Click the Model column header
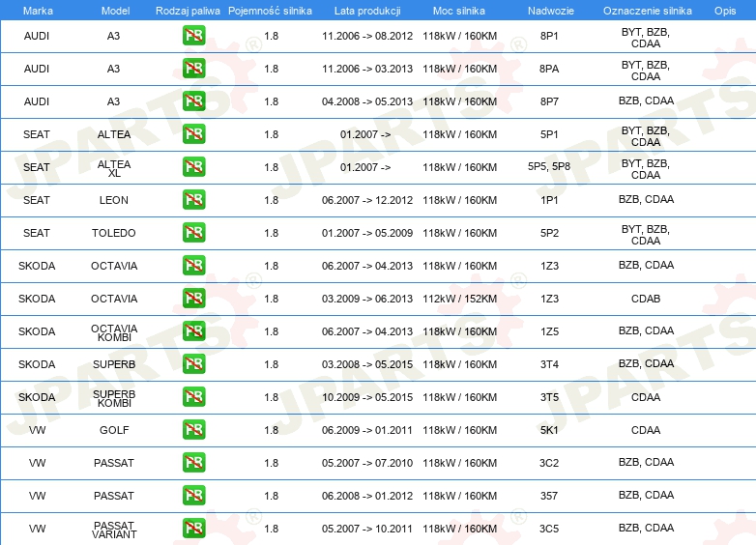756x545 pixels. 115,11
